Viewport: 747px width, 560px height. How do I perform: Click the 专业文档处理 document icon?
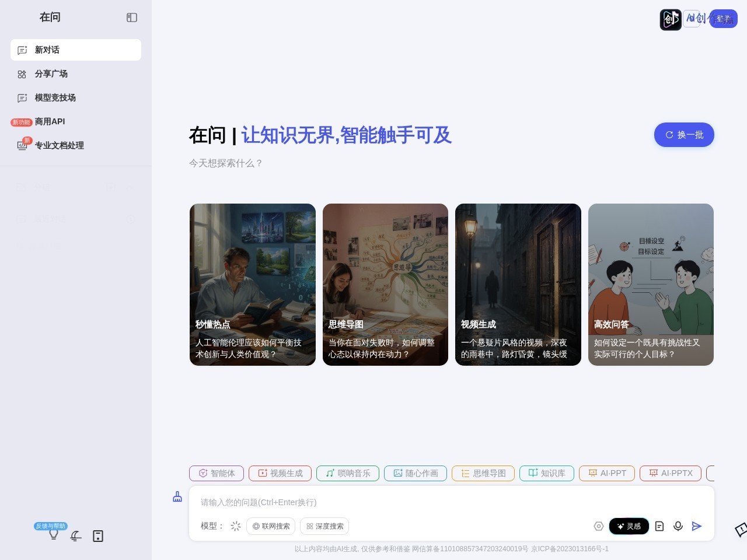22,146
